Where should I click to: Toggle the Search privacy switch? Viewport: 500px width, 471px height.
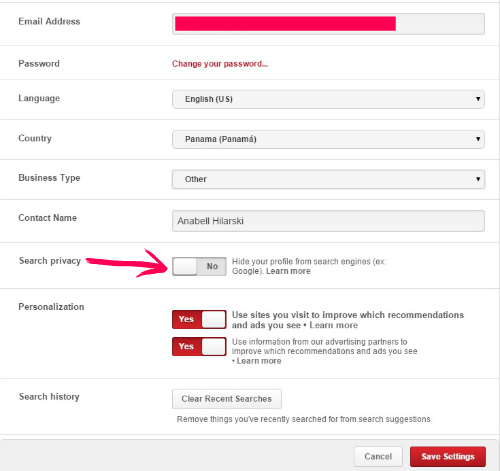(x=199, y=266)
